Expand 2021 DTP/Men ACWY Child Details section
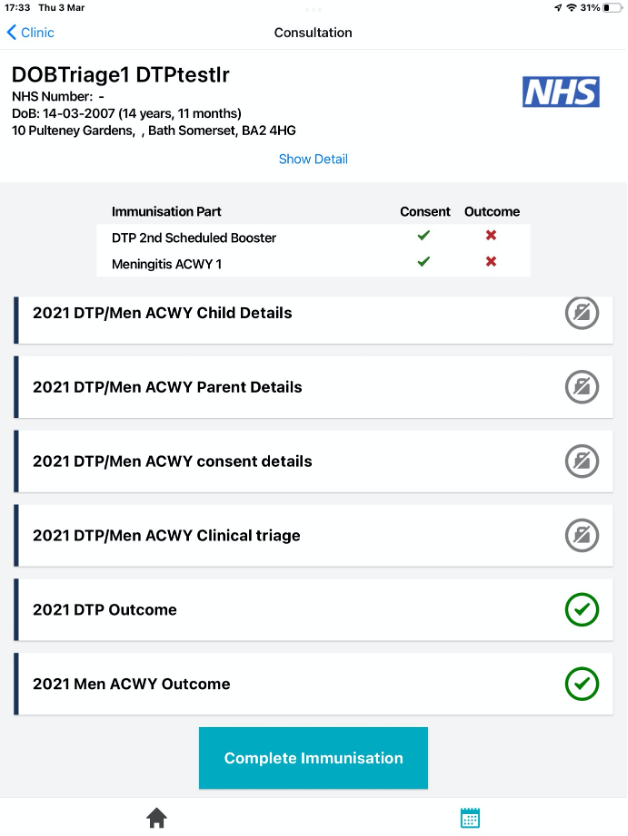 click(x=162, y=313)
